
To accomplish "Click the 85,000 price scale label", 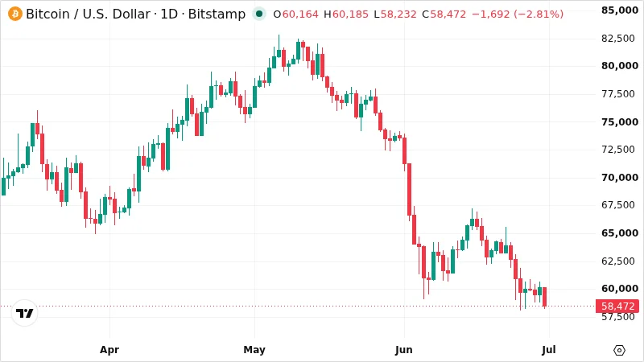I will tap(620, 10).
